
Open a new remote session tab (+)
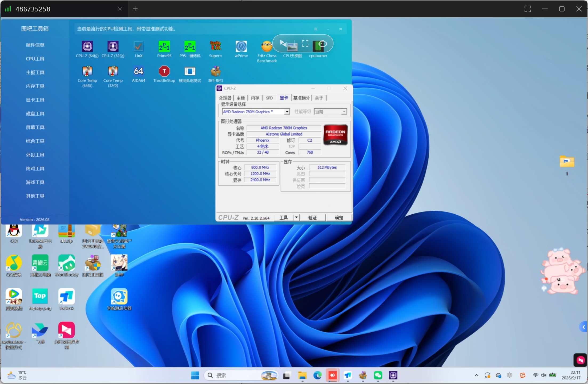tap(135, 9)
